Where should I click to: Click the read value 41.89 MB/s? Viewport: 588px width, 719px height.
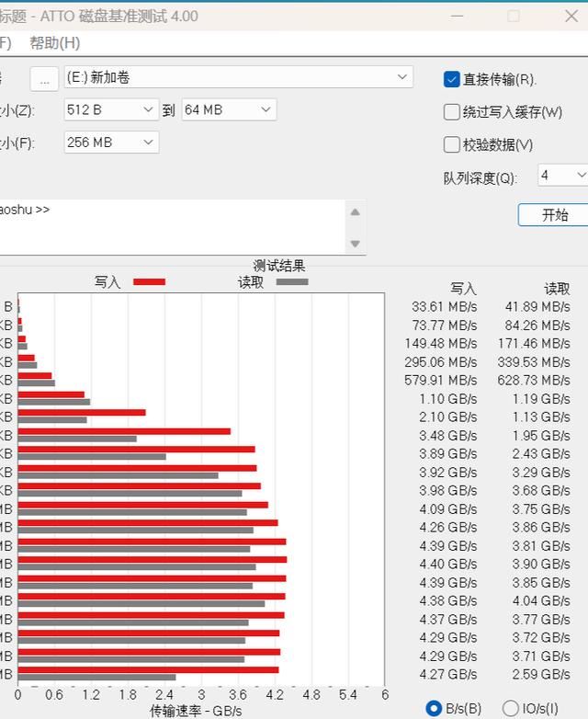point(537,307)
